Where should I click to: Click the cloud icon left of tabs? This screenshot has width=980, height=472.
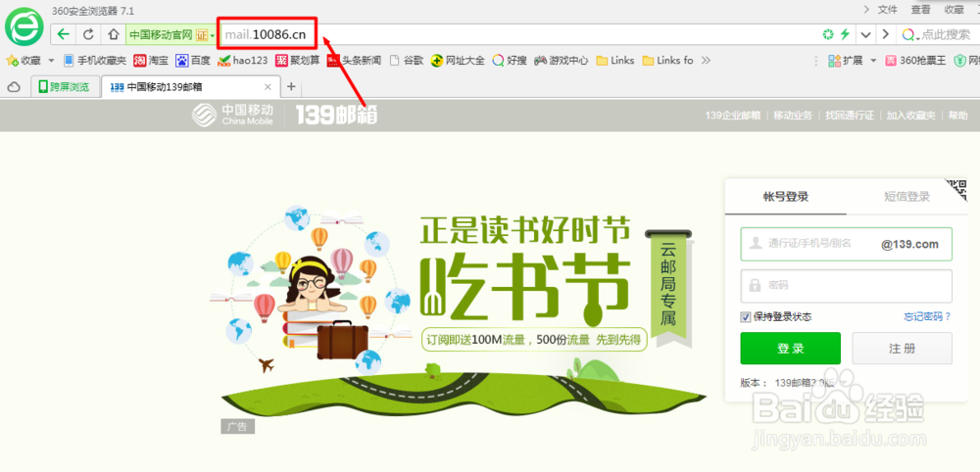click(13, 87)
